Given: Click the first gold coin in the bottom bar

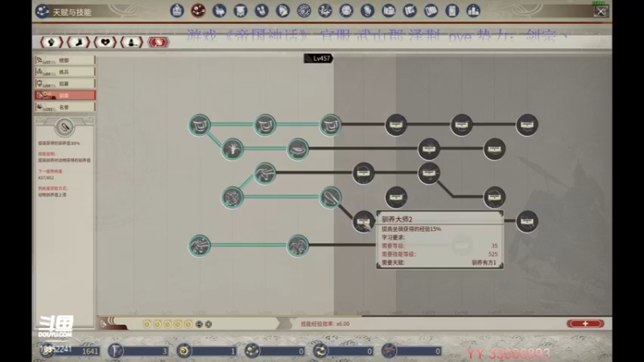Looking at the screenshot, I should [147, 324].
